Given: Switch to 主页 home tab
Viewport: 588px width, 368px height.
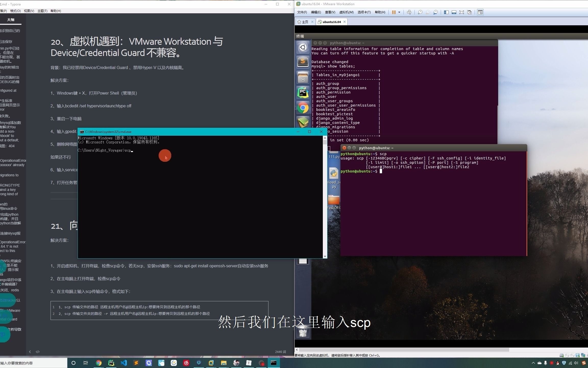Looking at the screenshot, I should click(305, 22).
